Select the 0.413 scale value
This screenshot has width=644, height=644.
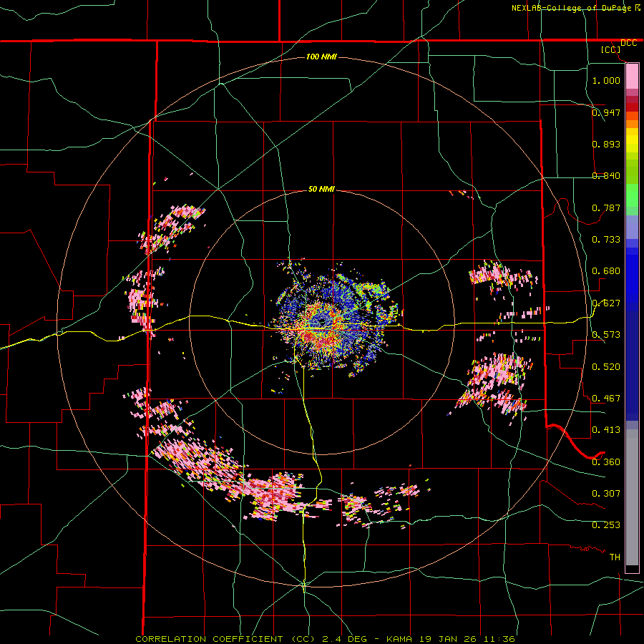pos(606,429)
